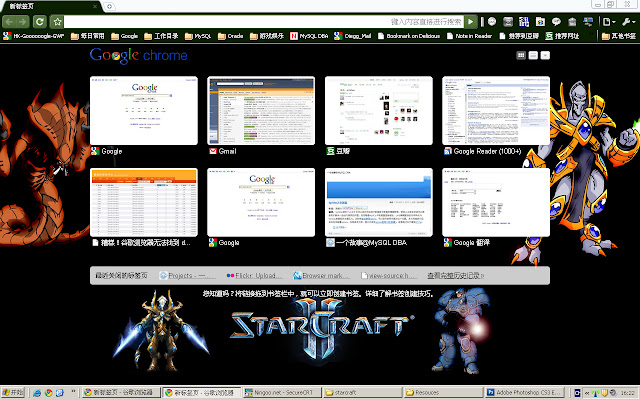Open the MySQL DBA bookmark
This screenshot has width=640, height=400.
pyautogui.click(x=309, y=36)
